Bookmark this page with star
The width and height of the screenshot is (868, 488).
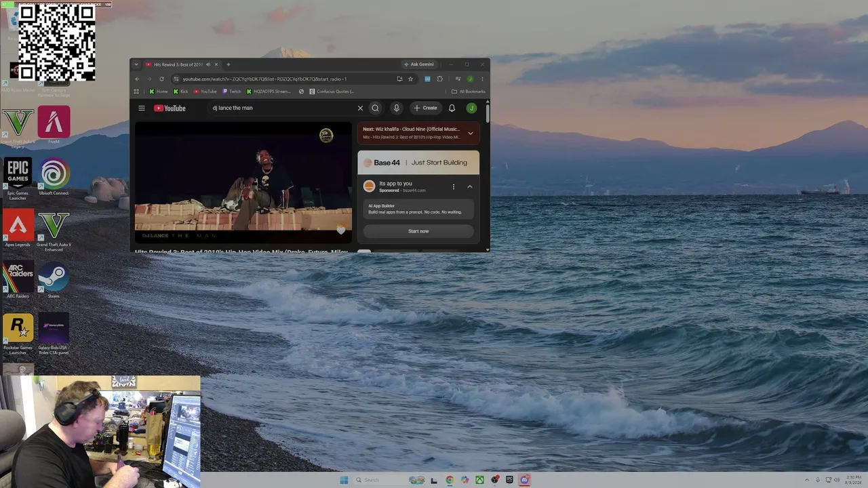click(410, 79)
